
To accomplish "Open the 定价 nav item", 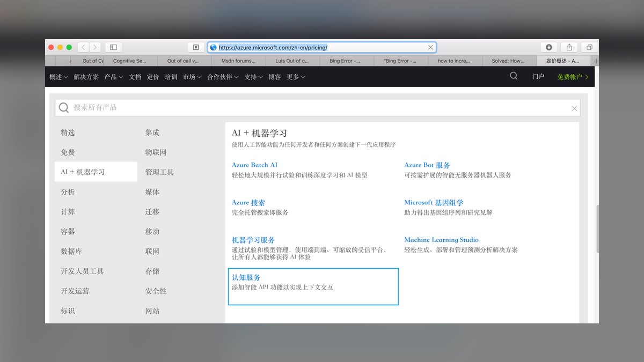I will [x=153, y=77].
